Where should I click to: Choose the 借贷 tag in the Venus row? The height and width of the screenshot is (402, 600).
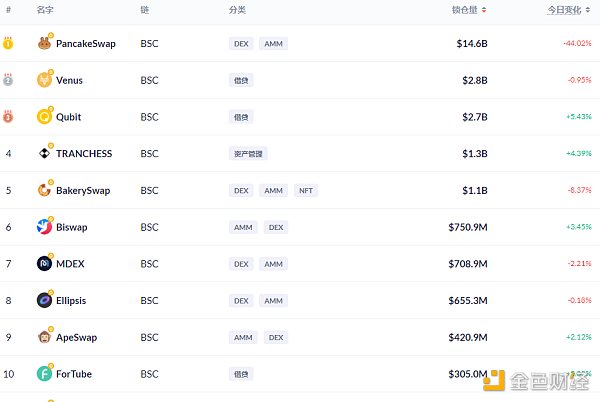241,80
